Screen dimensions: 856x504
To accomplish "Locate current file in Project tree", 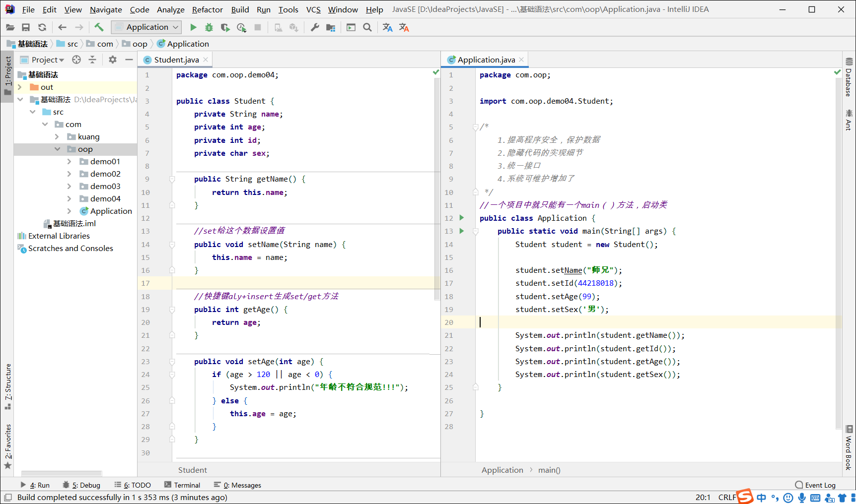I will pyautogui.click(x=76, y=60).
